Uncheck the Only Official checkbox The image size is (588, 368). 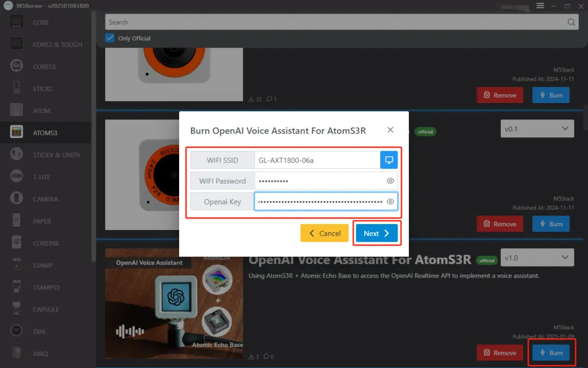109,38
